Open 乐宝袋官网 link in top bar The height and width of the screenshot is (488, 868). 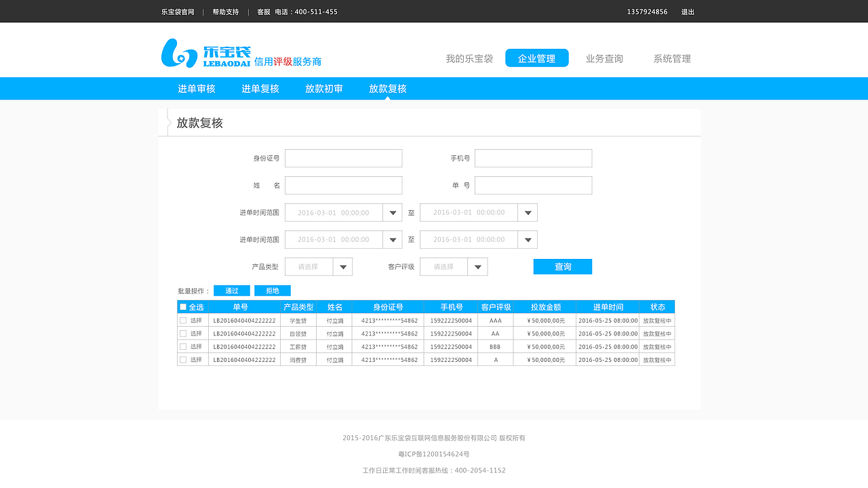click(178, 12)
